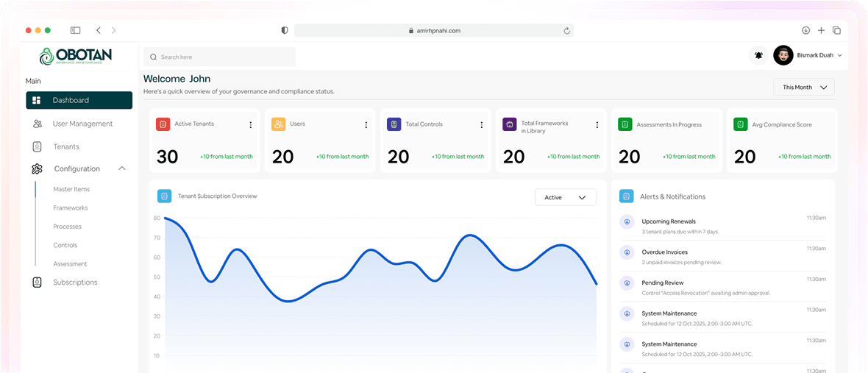Click the Search here input field
The height and width of the screenshot is (373, 868).
tap(219, 57)
